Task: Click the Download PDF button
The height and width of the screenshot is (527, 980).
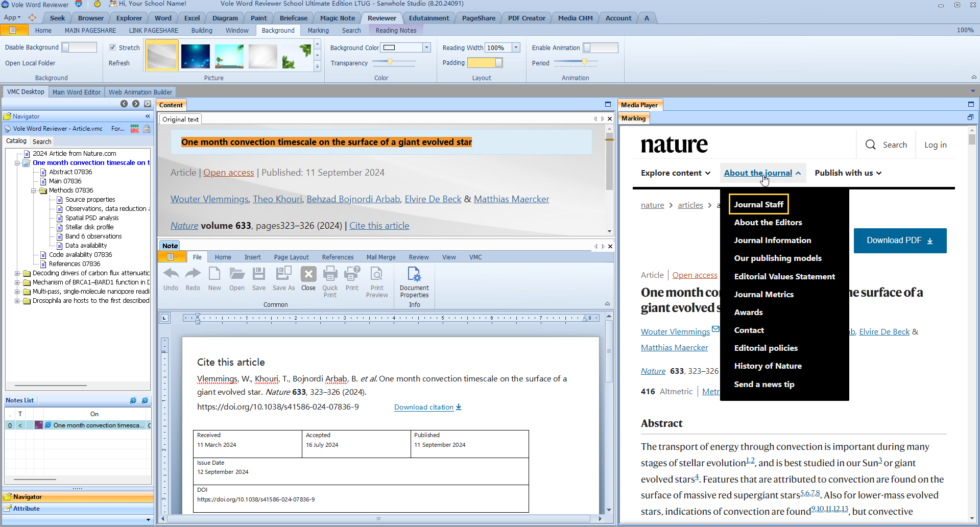Action: tap(900, 241)
